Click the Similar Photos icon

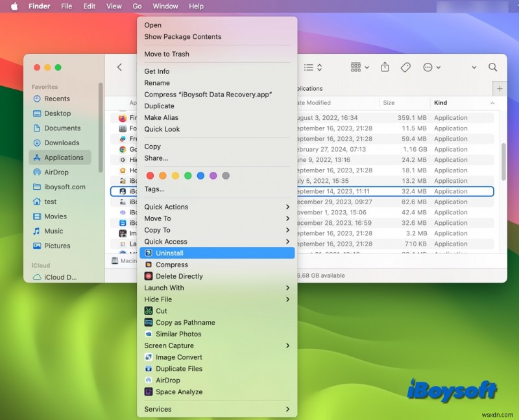149,334
